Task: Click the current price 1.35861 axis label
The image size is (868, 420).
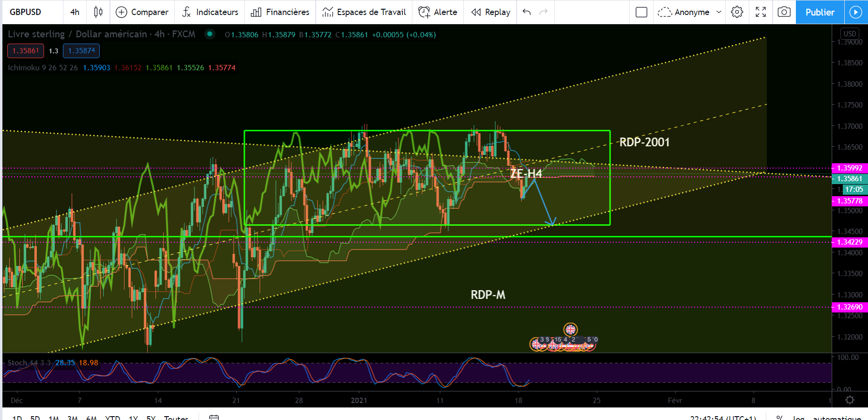Action: [x=850, y=179]
